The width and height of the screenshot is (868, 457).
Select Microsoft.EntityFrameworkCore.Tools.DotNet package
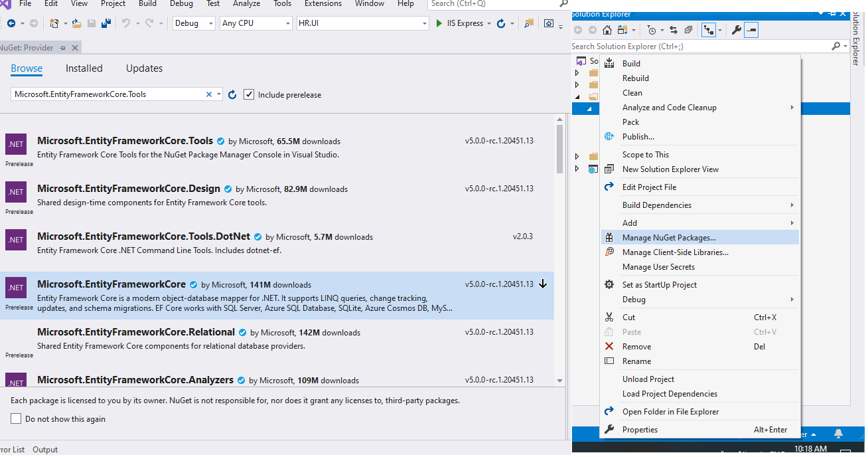point(277,248)
